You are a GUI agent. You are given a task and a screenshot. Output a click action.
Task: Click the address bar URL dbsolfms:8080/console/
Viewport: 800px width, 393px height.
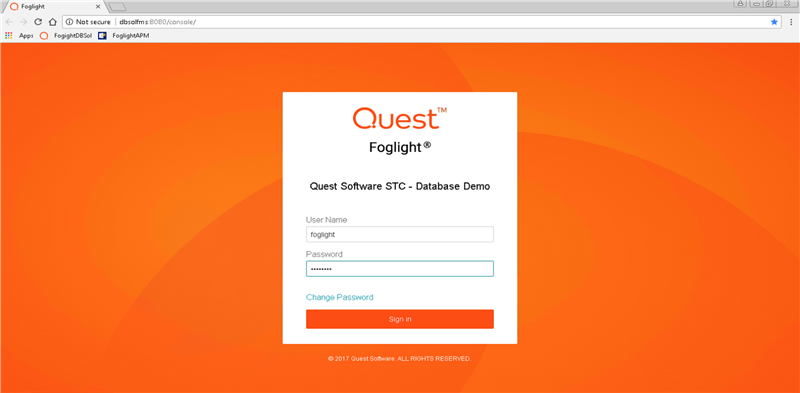click(x=157, y=22)
